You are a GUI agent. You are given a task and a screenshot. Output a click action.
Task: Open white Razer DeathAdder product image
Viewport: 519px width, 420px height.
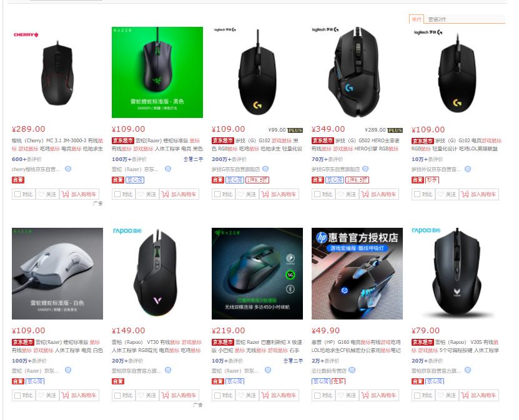tap(57, 273)
